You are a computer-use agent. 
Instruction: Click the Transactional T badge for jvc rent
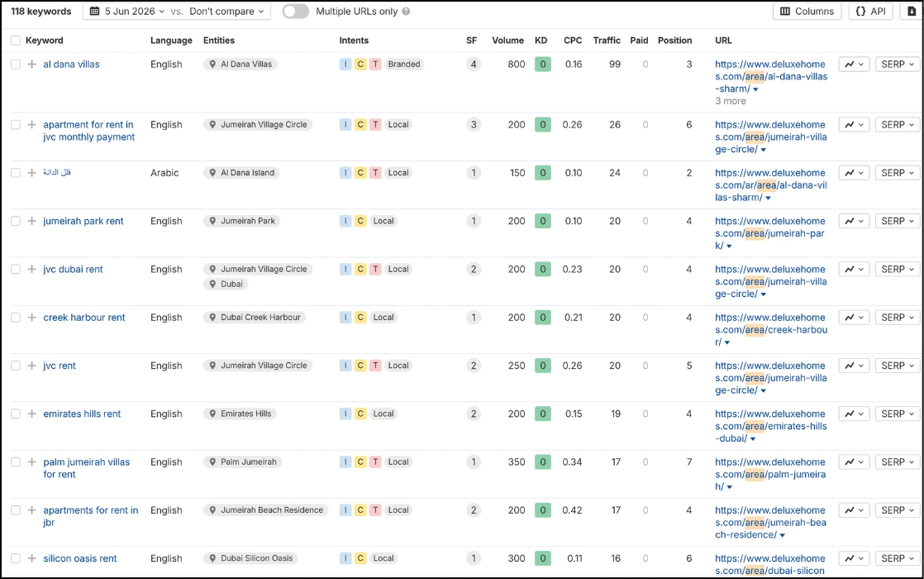(375, 366)
